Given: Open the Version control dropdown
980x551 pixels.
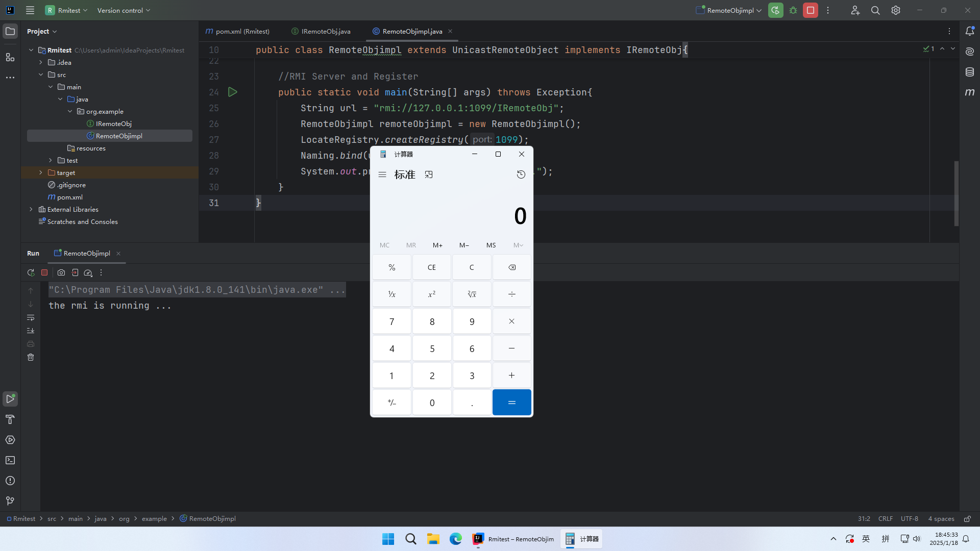Looking at the screenshot, I should click(124, 10).
